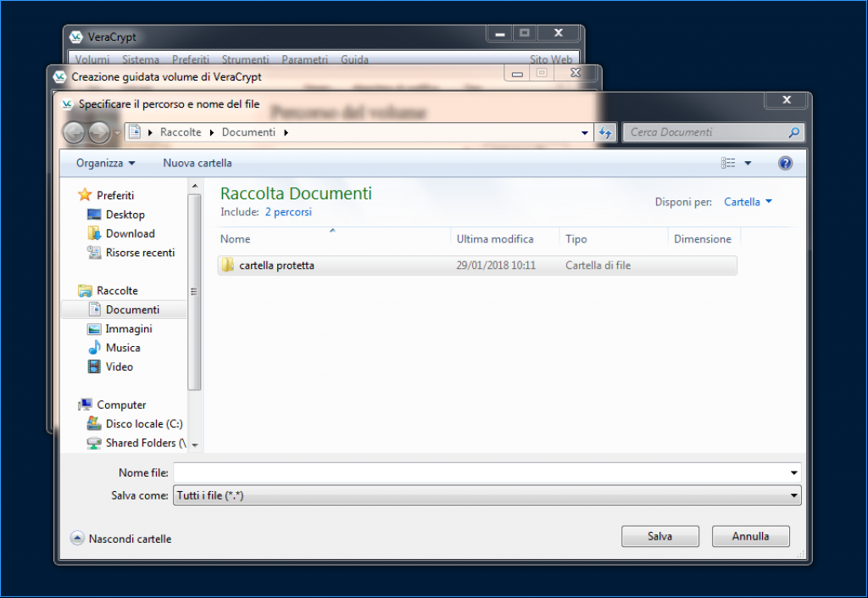
Task: Click the 2 percorsi link
Action: (x=288, y=212)
